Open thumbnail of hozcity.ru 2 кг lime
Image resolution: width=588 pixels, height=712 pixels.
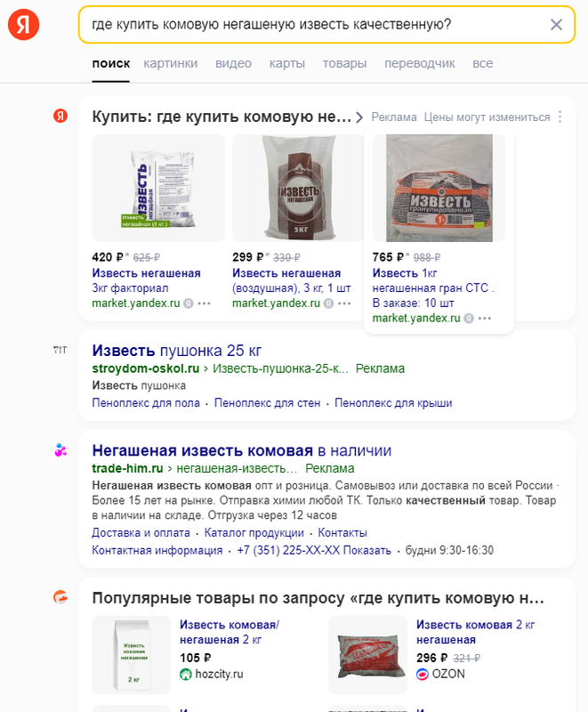pyautogui.click(x=131, y=655)
